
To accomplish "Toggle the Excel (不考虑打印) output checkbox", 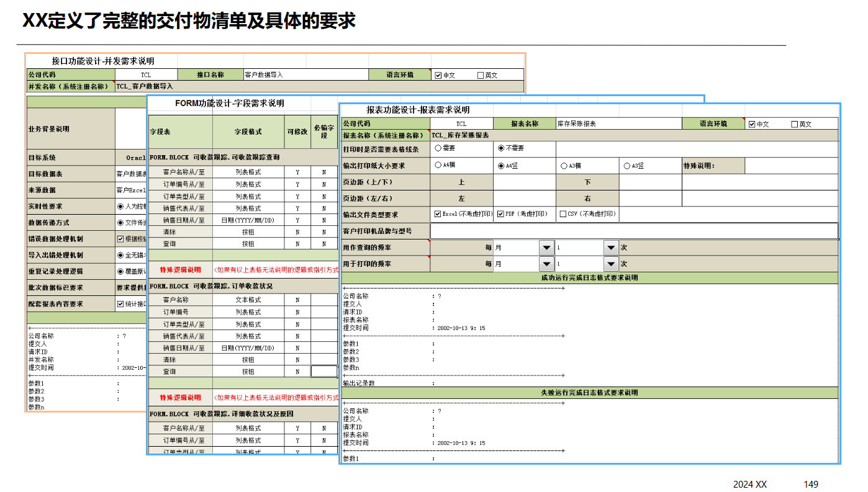I will point(438,214).
